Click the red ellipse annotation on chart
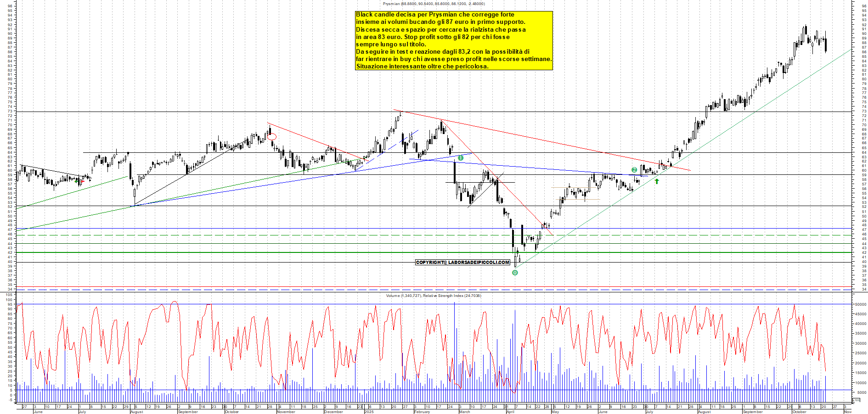Viewport: 868px width, 414px height. 272,136
